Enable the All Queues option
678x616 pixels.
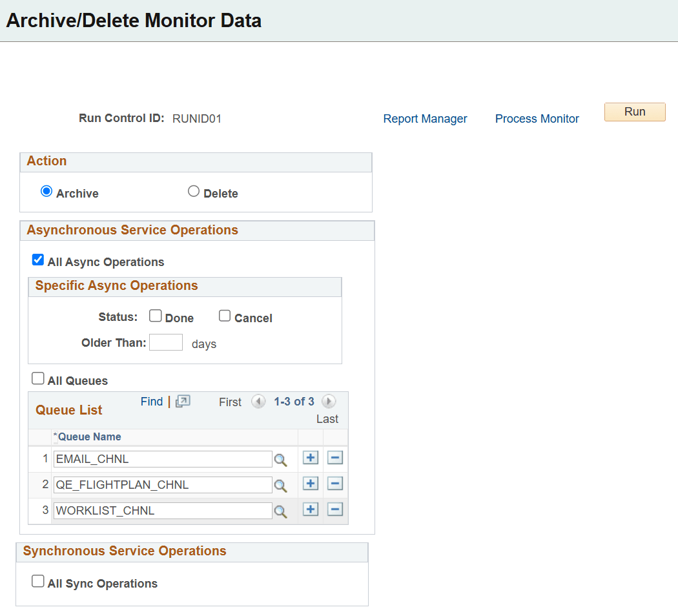(x=37, y=378)
